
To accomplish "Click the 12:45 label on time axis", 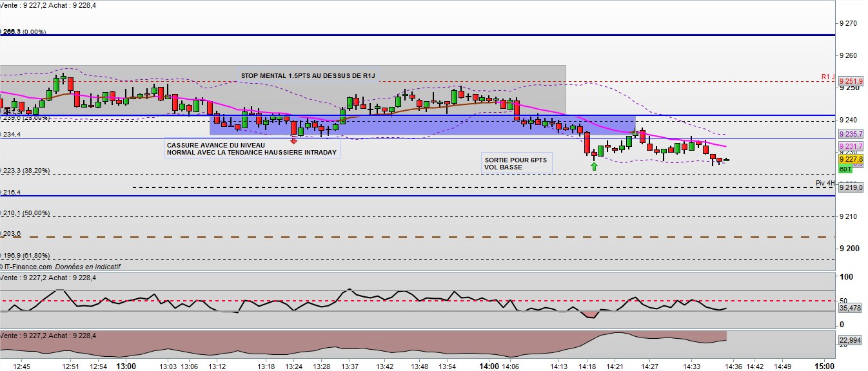I will pos(21,366).
